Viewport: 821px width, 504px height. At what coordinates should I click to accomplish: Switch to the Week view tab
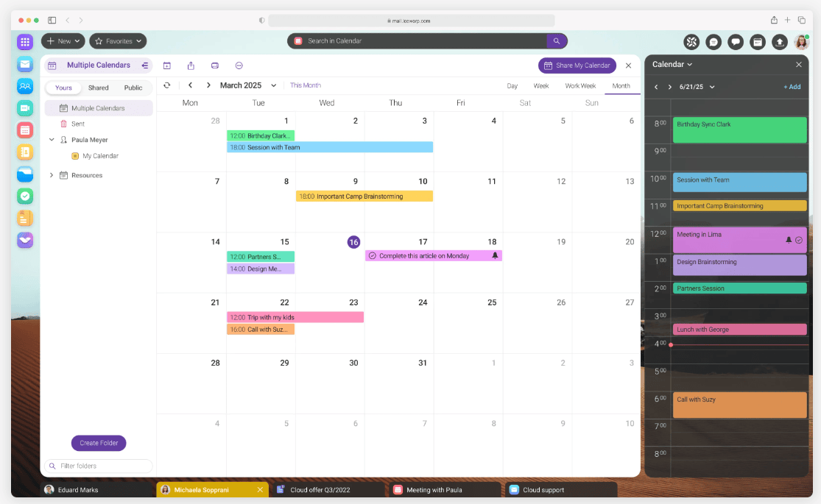[541, 86]
